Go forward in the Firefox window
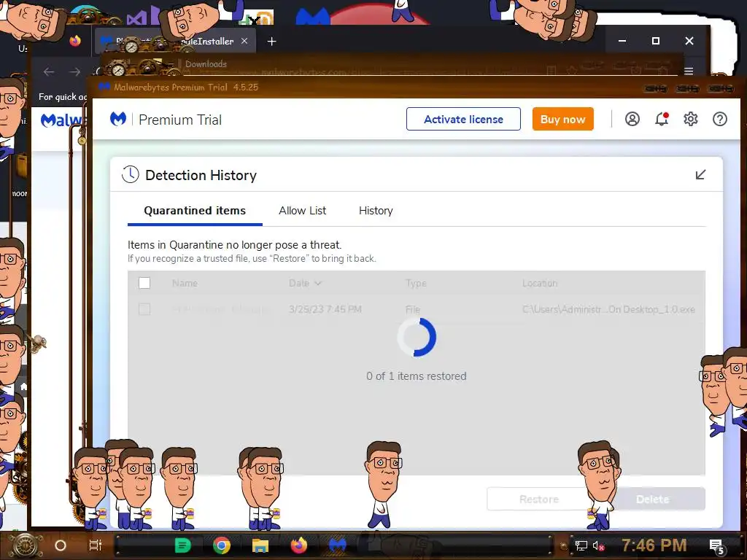This screenshot has width=747, height=560. (75, 72)
